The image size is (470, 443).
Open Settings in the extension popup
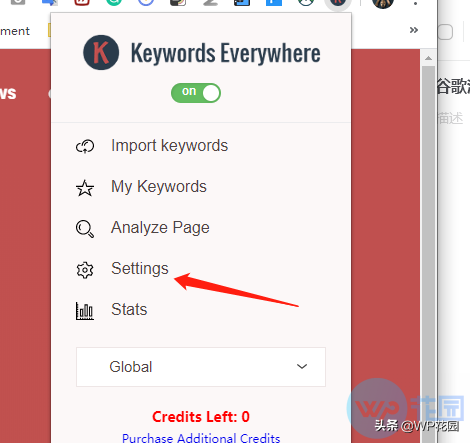click(x=140, y=269)
